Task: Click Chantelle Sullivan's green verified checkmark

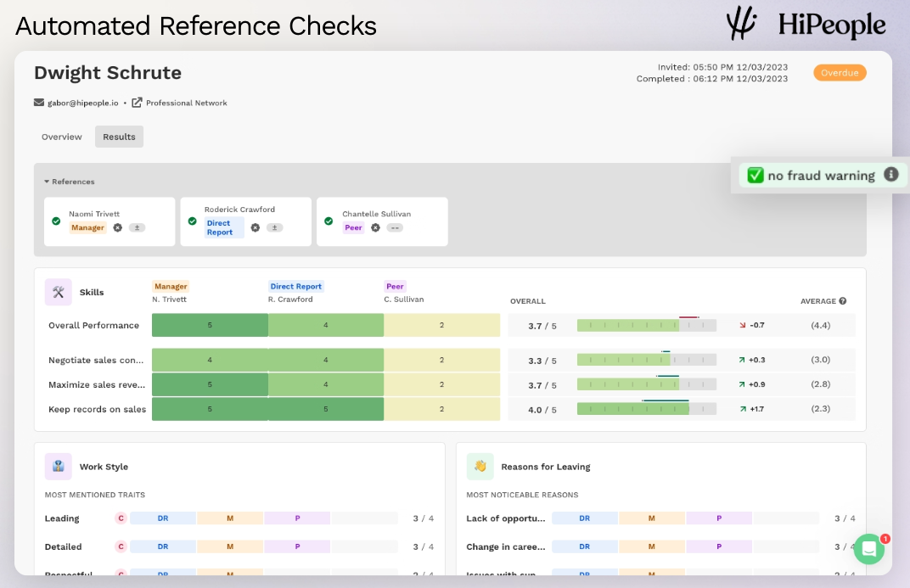Action: click(x=329, y=221)
